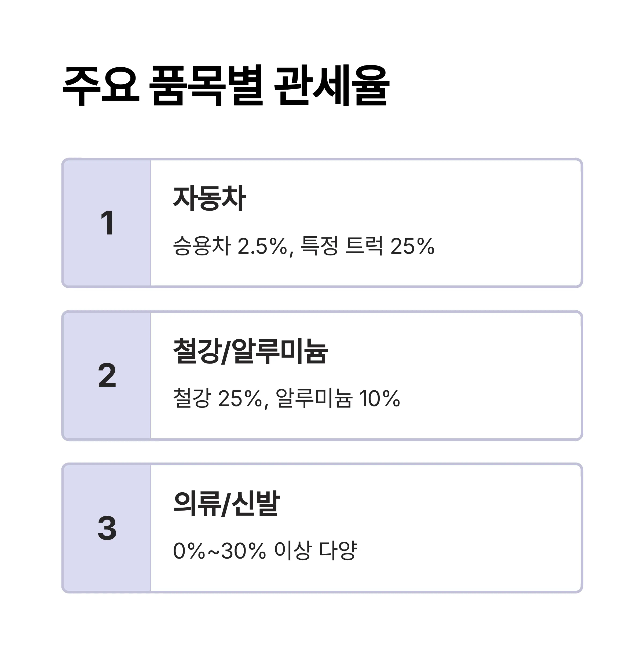Select the number 2 badge
Screen dimensions: 644x653
tap(107, 375)
